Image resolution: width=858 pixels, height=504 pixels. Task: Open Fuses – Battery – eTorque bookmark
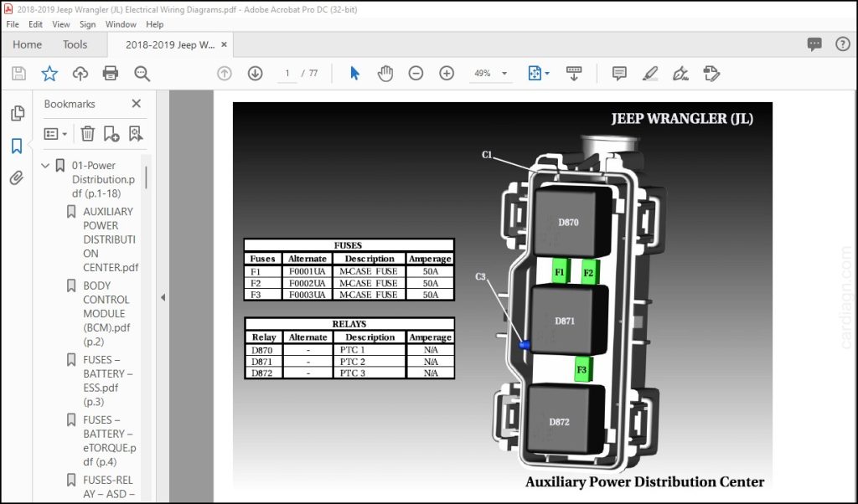pos(110,440)
